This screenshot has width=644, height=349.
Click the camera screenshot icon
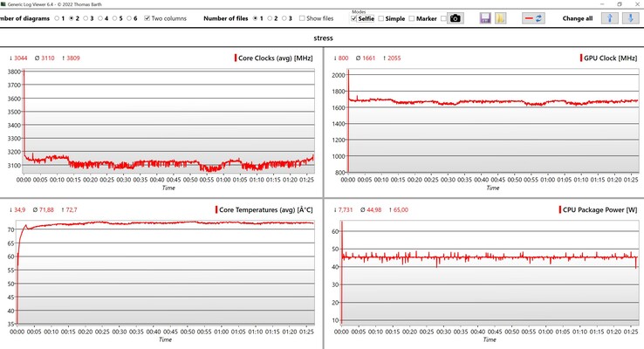(456, 18)
